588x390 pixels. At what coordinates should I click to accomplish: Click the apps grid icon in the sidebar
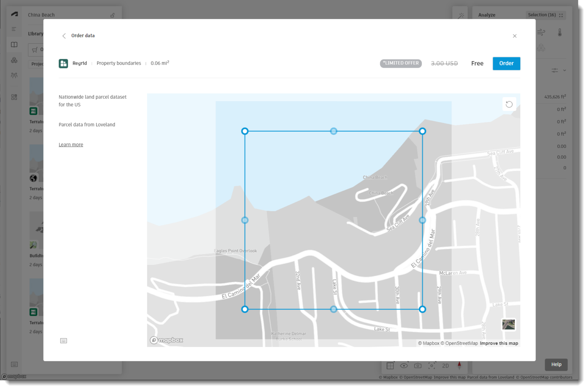coord(14,97)
